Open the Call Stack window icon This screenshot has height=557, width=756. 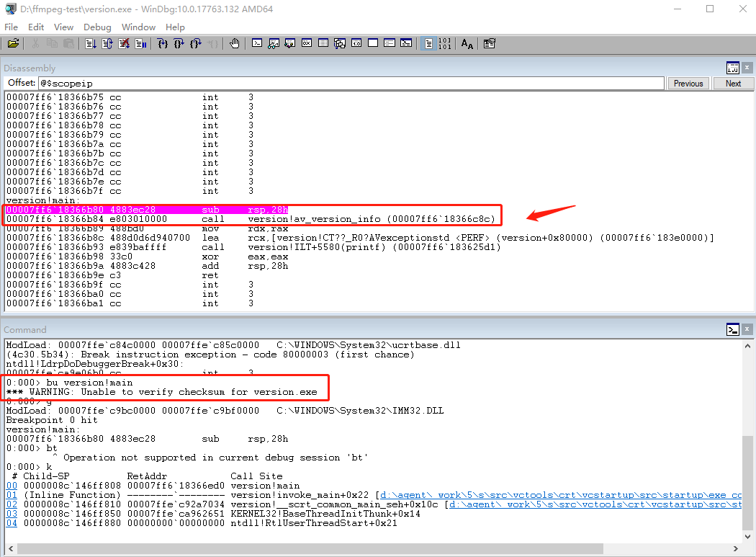coord(339,43)
